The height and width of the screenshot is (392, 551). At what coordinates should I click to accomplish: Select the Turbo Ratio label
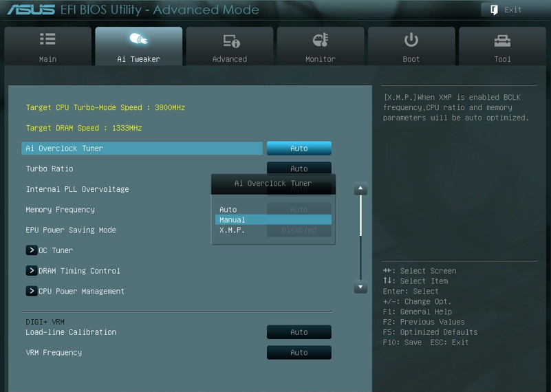[50, 168]
